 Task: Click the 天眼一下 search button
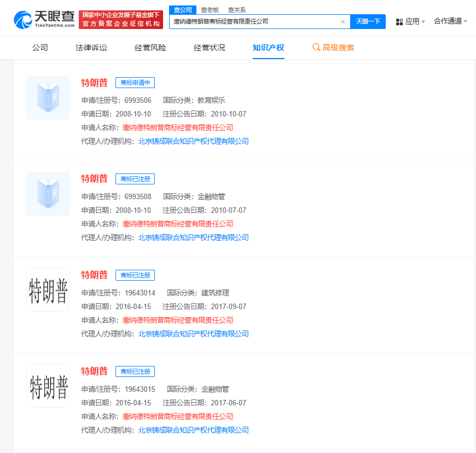click(368, 21)
